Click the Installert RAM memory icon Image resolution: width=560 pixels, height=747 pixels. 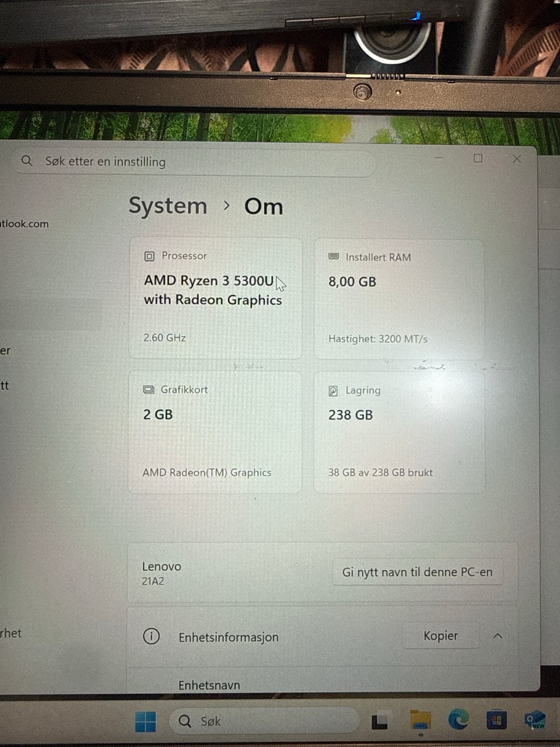click(334, 257)
